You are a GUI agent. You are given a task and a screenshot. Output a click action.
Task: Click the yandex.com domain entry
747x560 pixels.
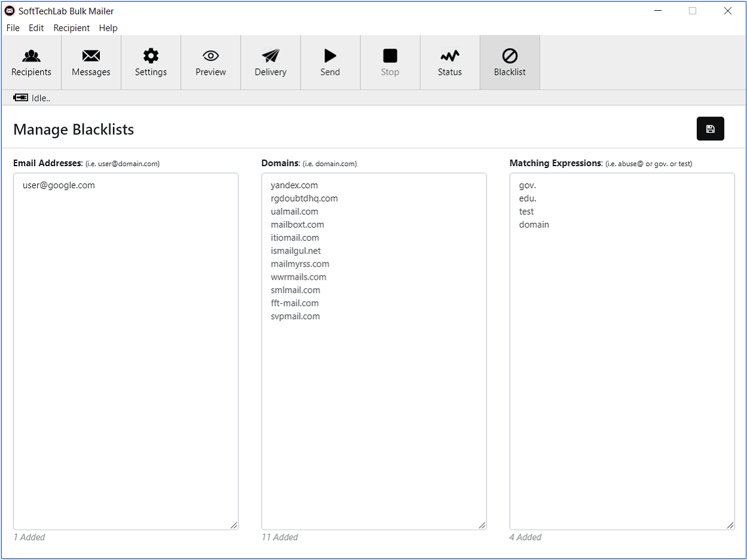click(x=294, y=185)
